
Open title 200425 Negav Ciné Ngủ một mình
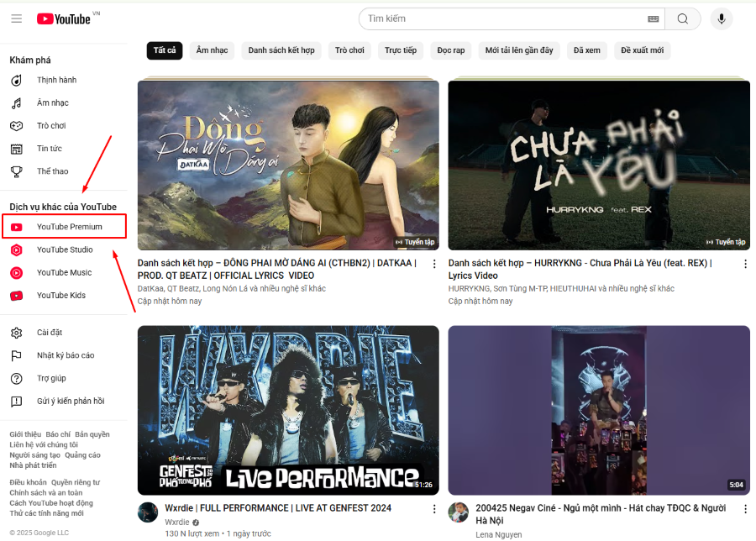pos(601,514)
